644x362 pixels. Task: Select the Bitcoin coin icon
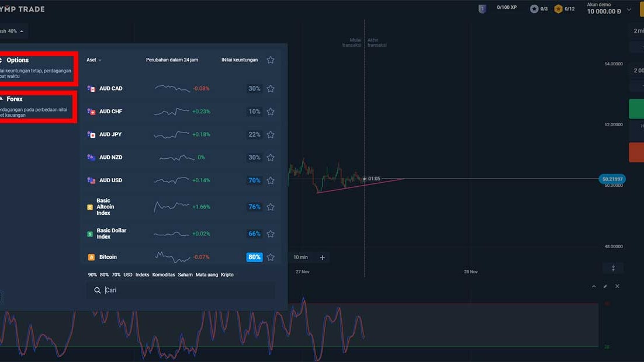(x=91, y=257)
